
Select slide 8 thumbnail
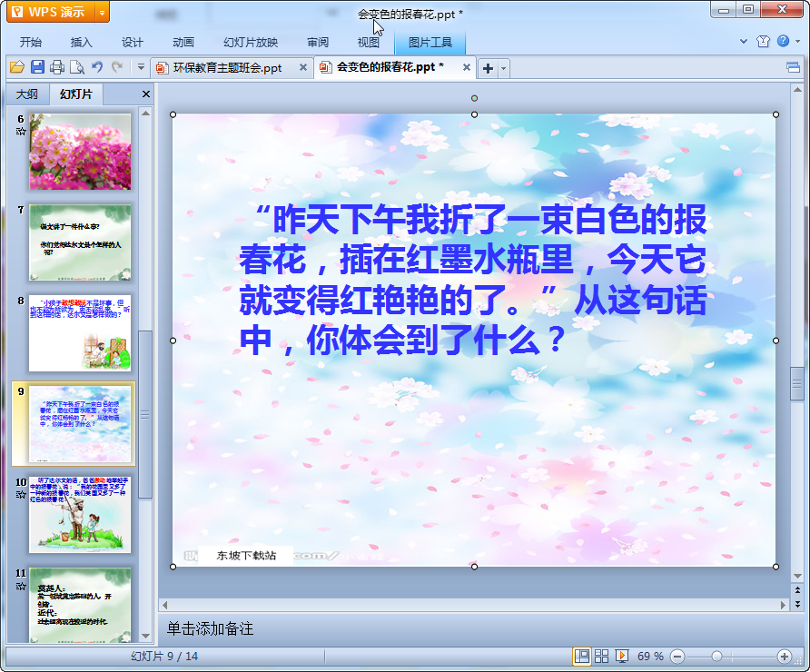80,333
